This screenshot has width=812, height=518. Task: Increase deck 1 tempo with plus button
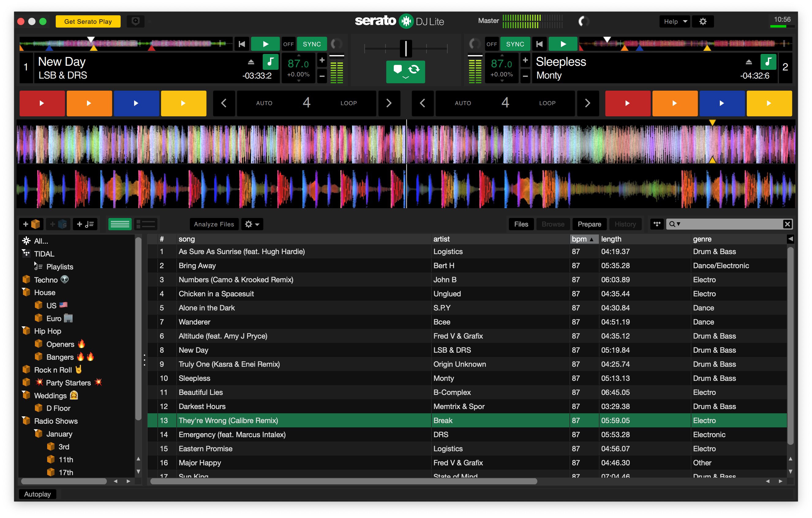322,60
